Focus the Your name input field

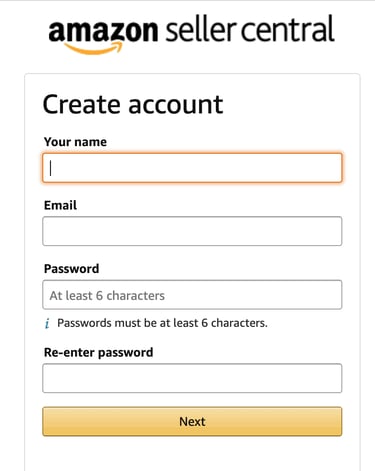coord(192,168)
